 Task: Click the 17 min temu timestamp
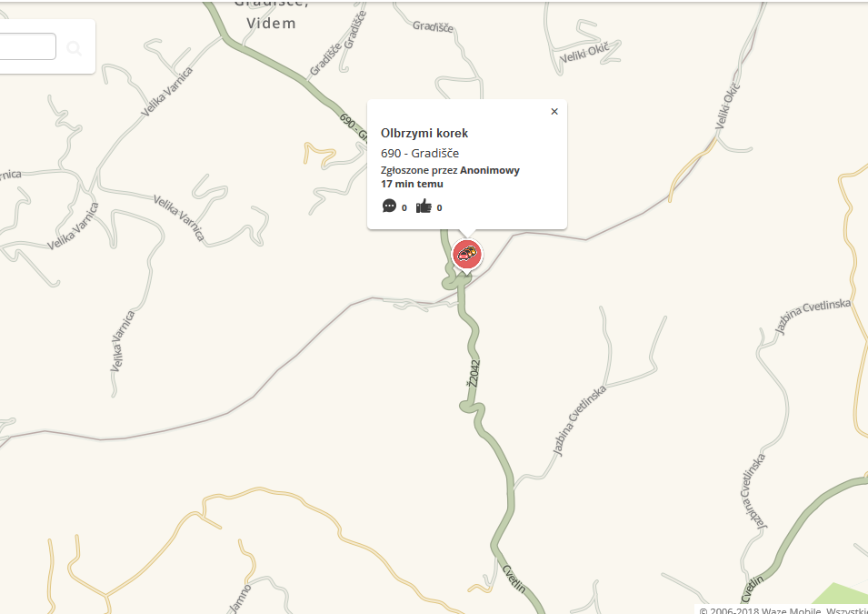coord(412,184)
